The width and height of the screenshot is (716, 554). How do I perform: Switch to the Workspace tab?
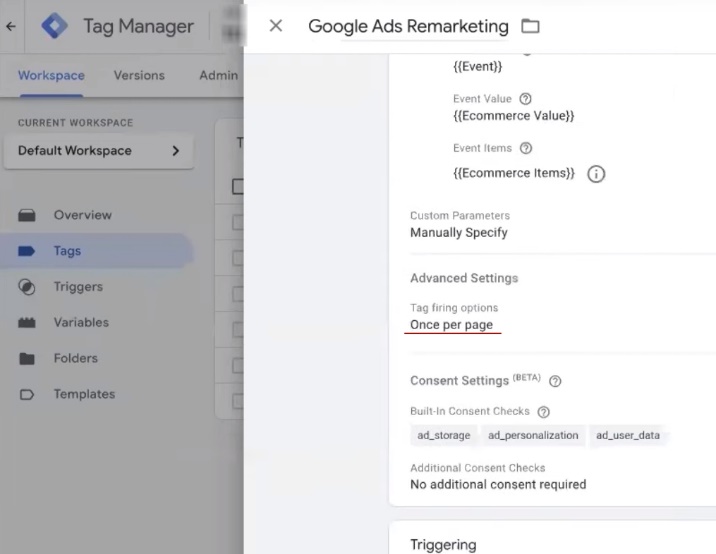(x=51, y=75)
